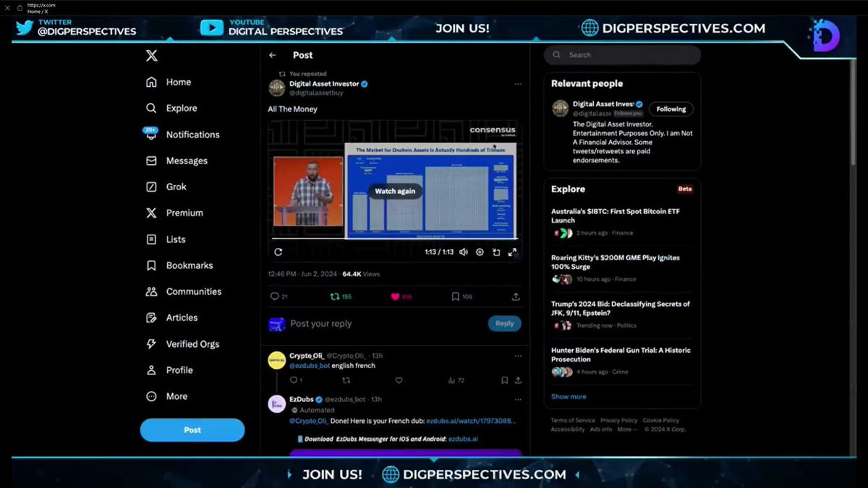The width and height of the screenshot is (868, 488).
Task: Open the Roaring Kitty's $200M GME story
Action: 622,268
